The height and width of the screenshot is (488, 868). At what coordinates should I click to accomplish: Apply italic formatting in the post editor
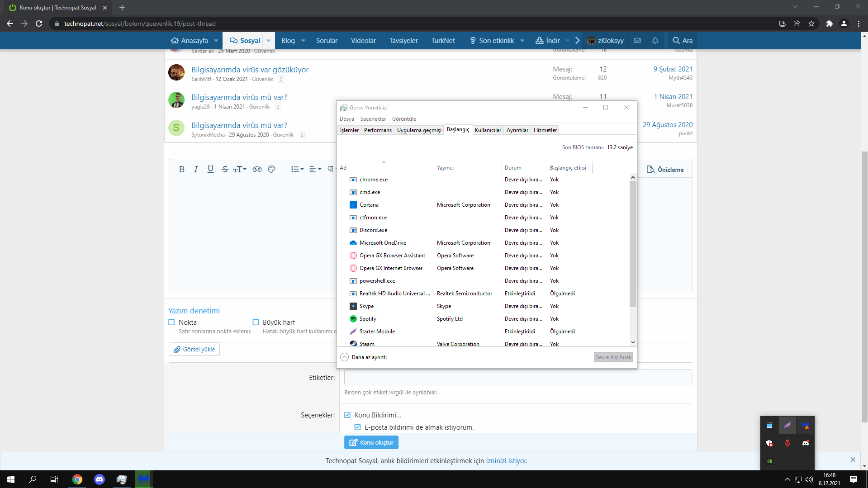[196, 169]
